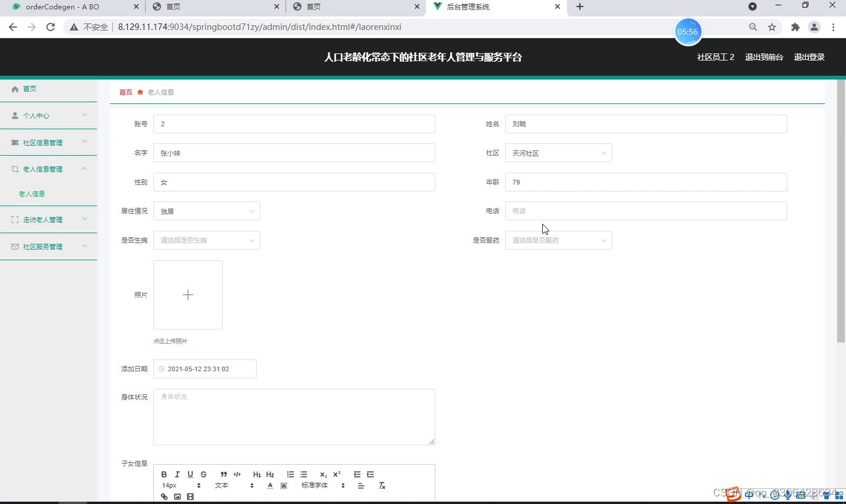
Task: Expand the 社区服务管理 sidebar menu
Action: 48,247
